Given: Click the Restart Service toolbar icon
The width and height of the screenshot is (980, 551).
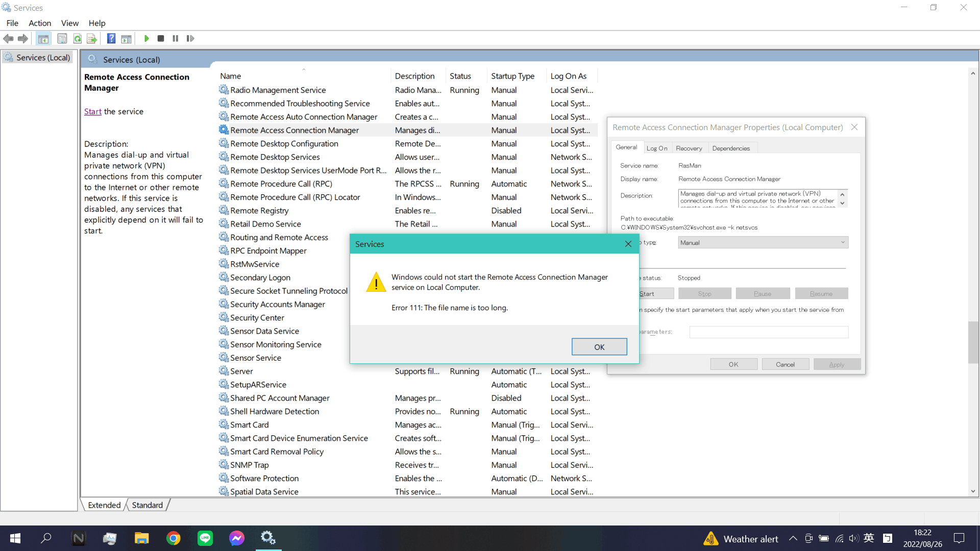Looking at the screenshot, I should (x=190, y=38).
